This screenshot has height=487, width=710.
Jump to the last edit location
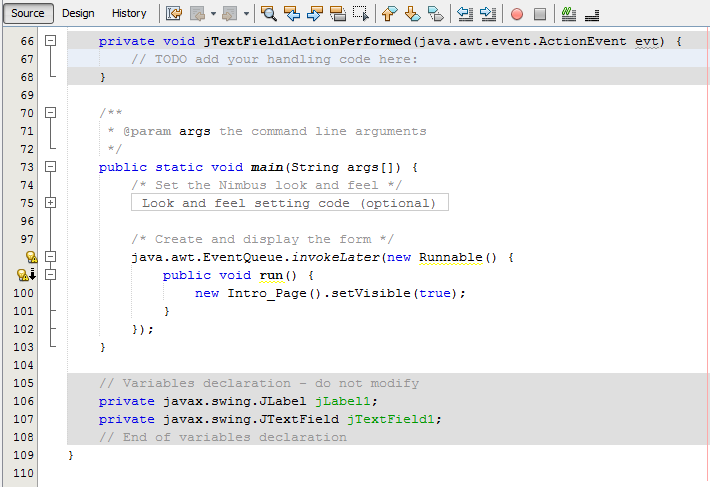[x=174, y=14]
